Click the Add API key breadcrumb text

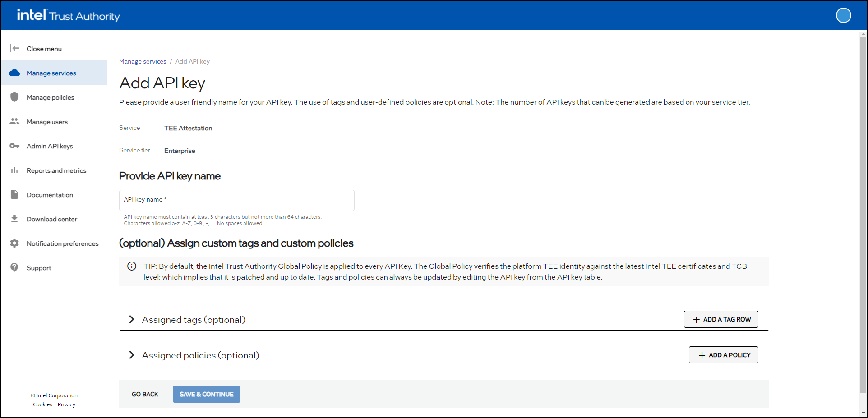[x=193, y=61]
